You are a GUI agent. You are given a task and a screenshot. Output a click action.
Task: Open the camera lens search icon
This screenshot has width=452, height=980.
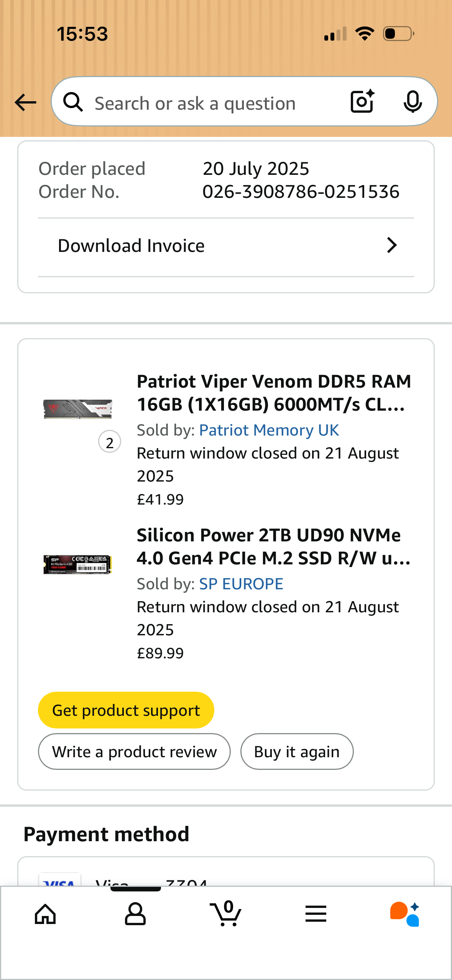click(x=362, y=102)
